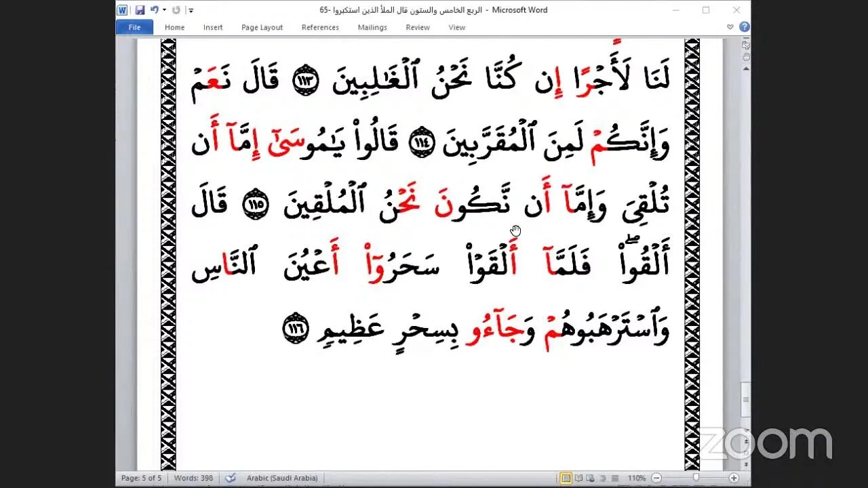The image size is (868, 488).
Task: Switch to Web Layout view
Action: pos(591,478)
